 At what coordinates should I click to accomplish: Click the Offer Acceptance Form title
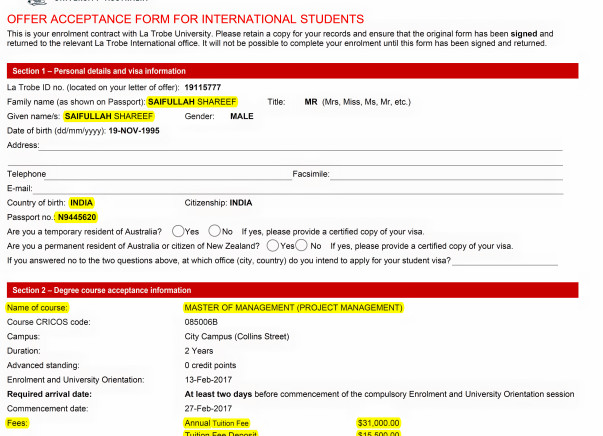(x=185, y=19)
